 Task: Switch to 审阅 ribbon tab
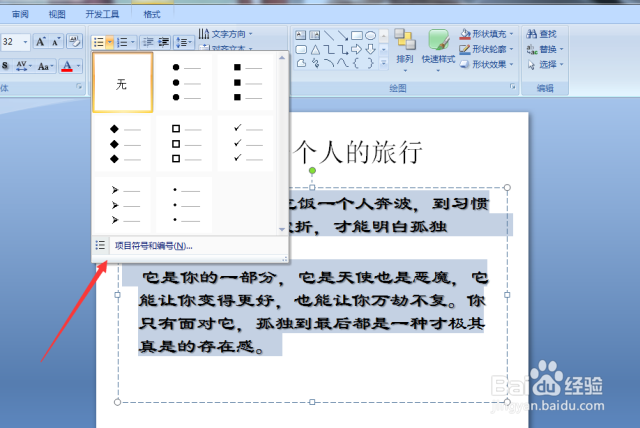[x=20, y=15]
